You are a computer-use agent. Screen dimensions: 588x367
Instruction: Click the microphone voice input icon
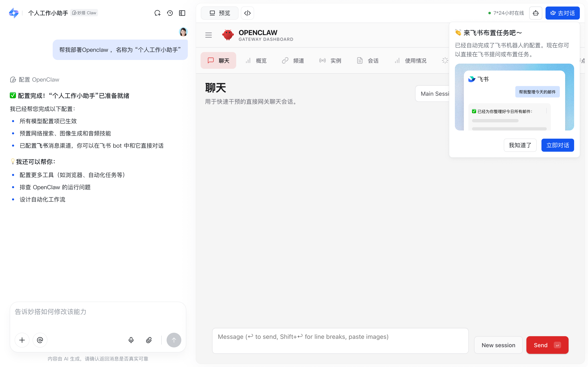pos(131,340)
